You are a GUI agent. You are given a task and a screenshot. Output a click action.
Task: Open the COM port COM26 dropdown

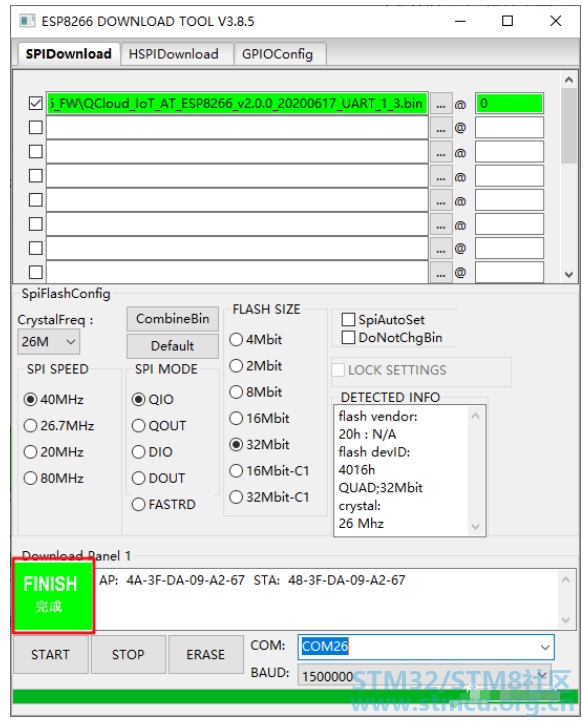tap(426, 646)
